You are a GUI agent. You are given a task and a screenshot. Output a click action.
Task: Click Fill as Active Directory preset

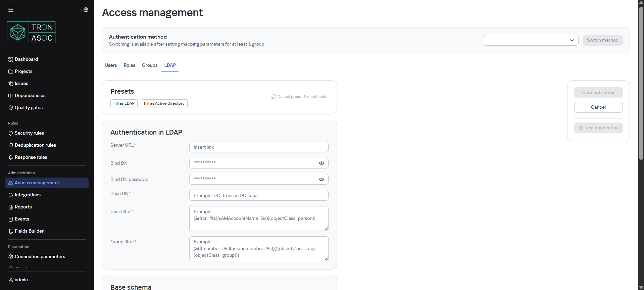tap(164, 103)
